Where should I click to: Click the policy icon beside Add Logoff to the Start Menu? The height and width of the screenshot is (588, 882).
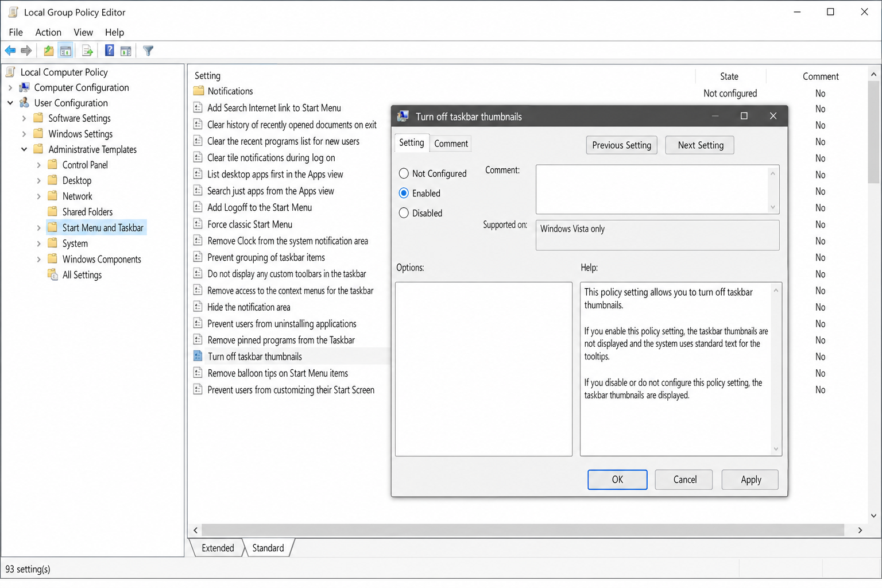coord(198,207)
